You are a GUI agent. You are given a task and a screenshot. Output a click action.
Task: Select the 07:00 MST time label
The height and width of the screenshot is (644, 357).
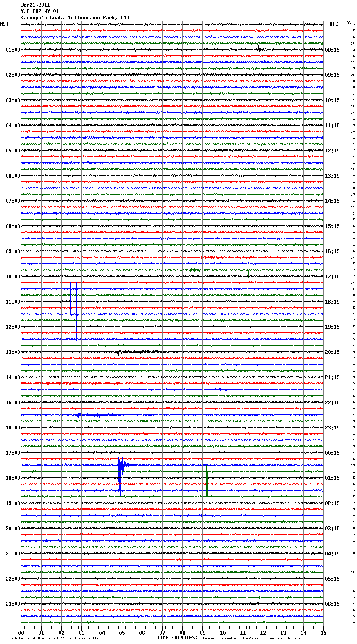point(13,201)
